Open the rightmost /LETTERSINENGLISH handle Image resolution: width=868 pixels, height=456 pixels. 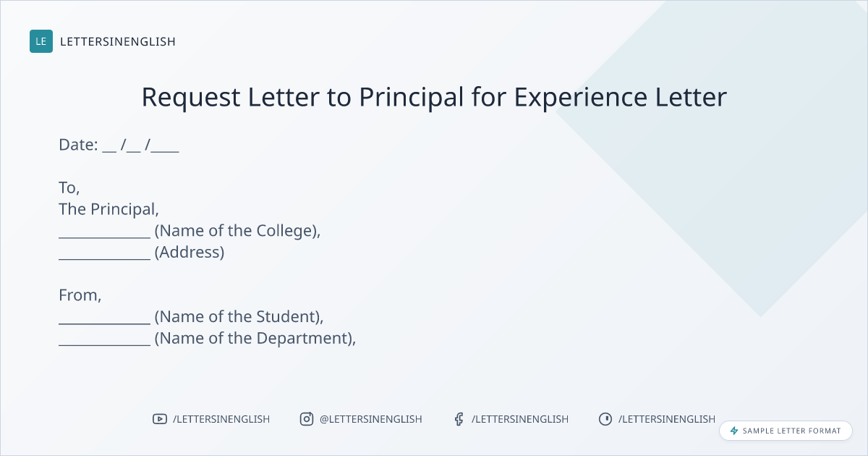tap(666, 419)
